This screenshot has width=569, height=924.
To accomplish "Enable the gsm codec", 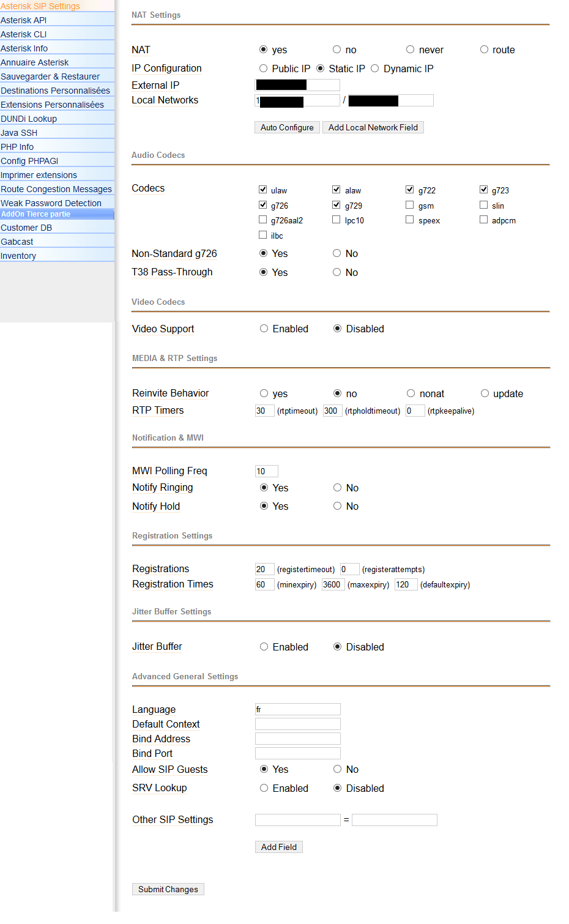I will 409,205.
